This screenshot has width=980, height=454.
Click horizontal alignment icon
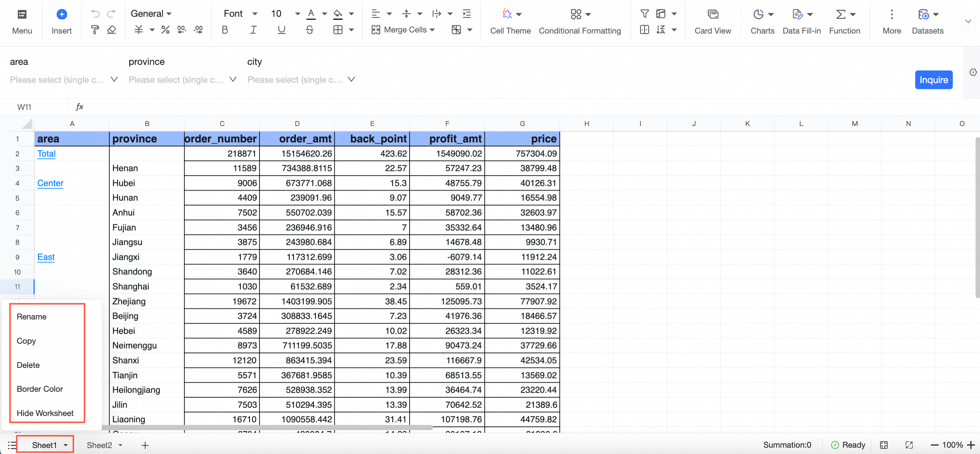tap(376, 14)
